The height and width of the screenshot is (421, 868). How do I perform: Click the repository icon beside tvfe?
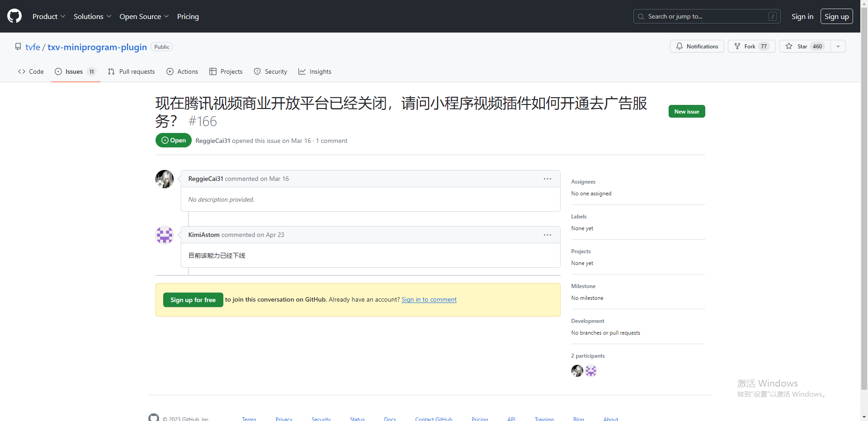pos(18,47)
